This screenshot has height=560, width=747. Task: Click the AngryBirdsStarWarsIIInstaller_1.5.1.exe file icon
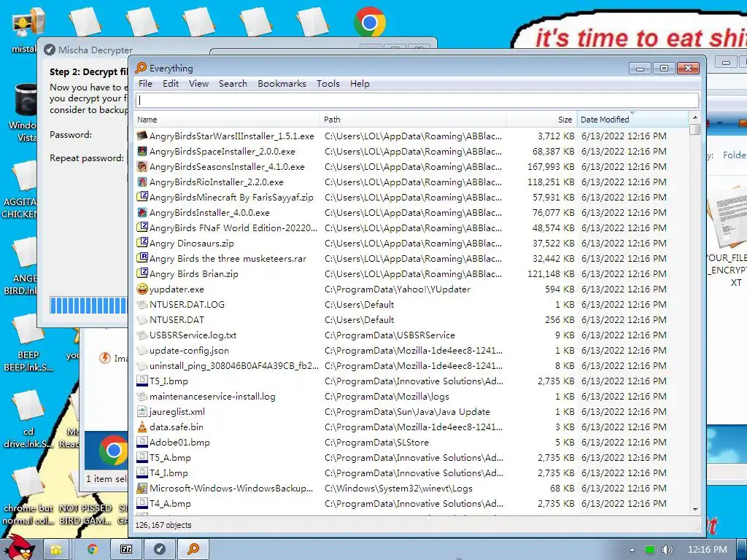coord(142,136)
